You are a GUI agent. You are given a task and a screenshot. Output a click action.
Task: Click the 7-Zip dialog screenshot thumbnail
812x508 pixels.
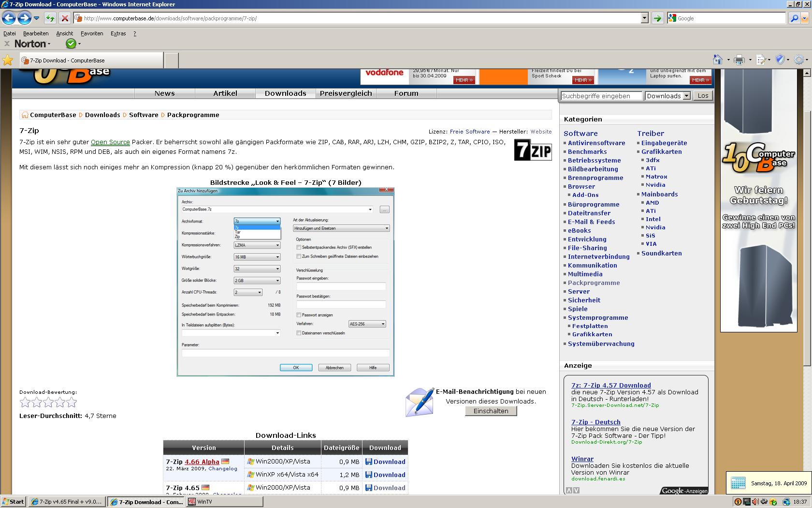(286, 282)
